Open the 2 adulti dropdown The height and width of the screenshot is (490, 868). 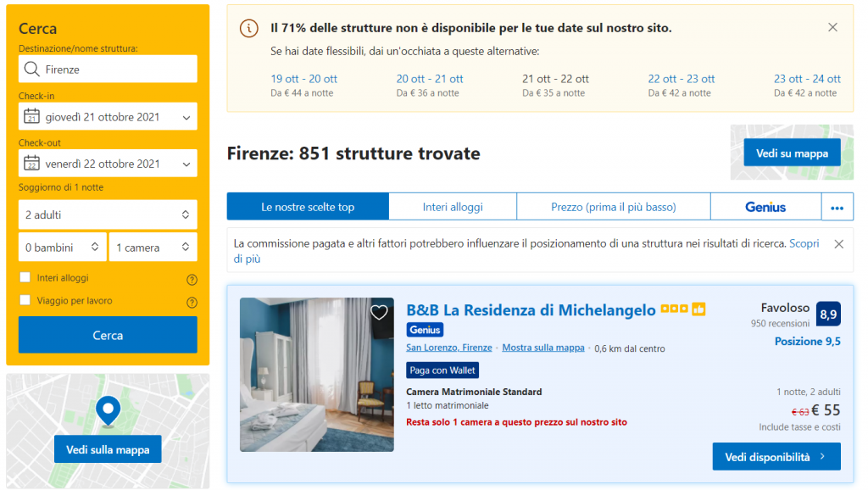108,214
